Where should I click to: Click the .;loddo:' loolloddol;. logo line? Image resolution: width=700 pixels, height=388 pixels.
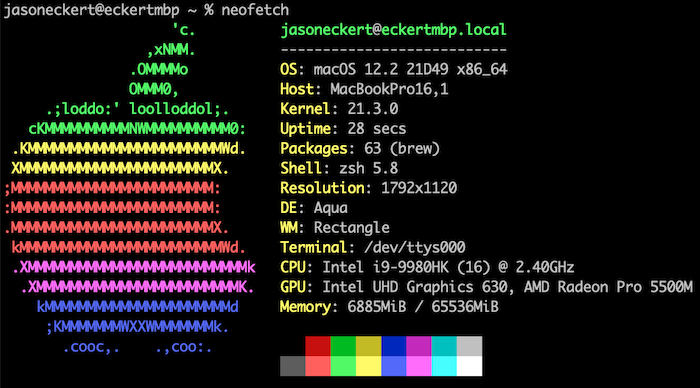click(x=138, y=109)
